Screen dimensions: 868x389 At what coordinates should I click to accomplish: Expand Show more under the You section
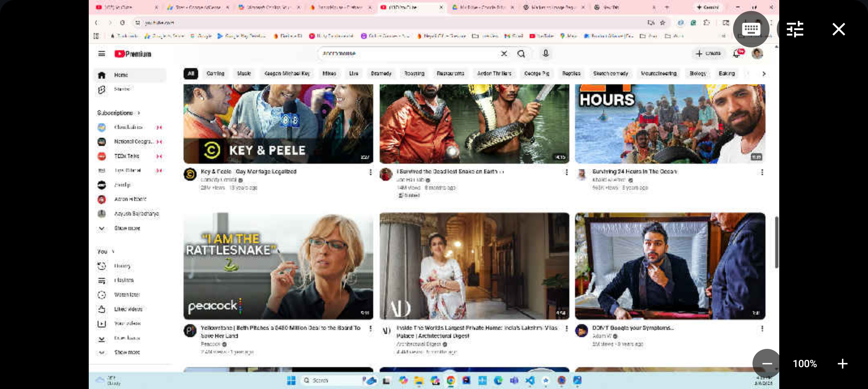127,353
